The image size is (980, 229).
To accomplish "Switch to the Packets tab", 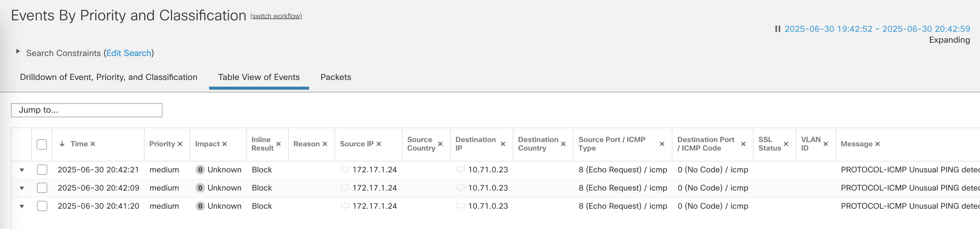I will click(335, 77).
